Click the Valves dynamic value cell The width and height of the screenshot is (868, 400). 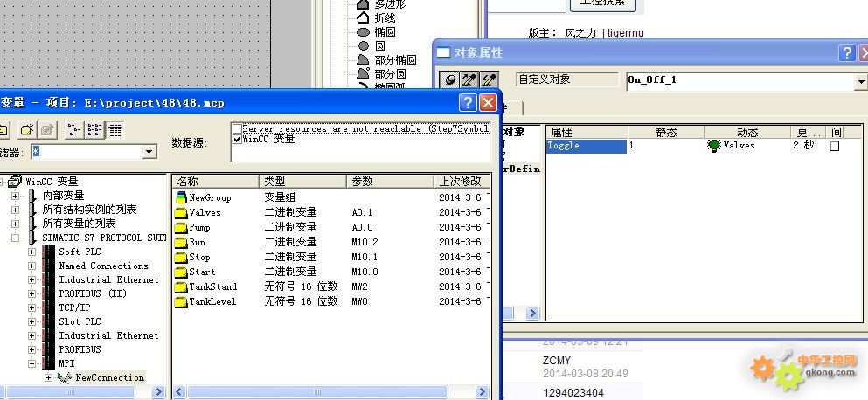tap(747, 146)
